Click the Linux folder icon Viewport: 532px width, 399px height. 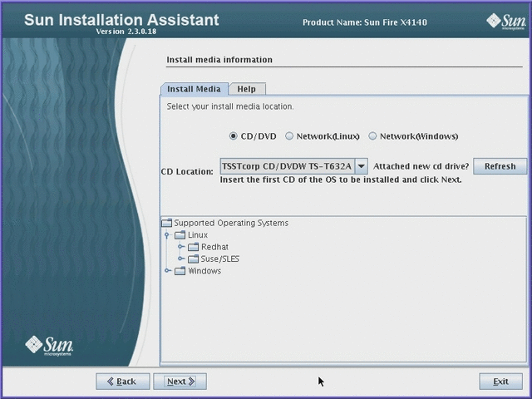[x=180, y=234]
